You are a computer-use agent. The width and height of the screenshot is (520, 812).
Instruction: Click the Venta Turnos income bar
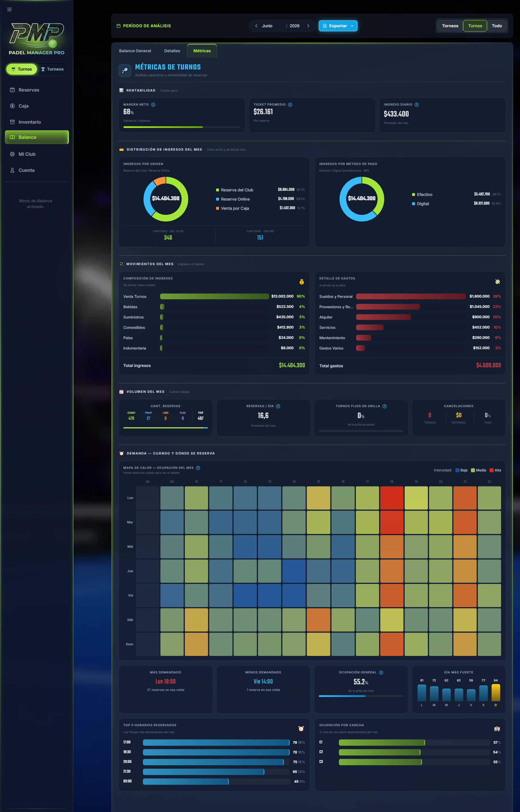point(214,296)
